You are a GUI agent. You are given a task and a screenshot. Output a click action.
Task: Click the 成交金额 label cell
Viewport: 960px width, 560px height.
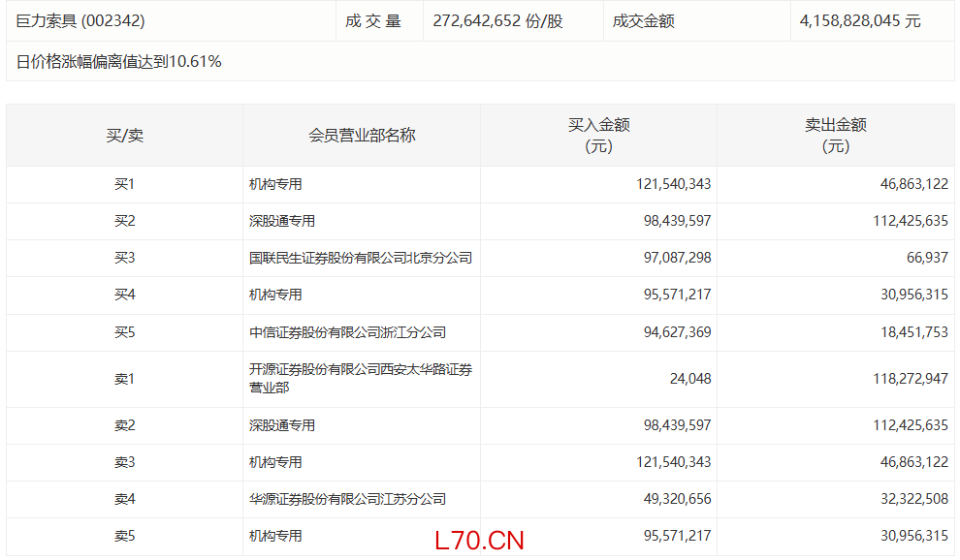[x=644, y=20]
